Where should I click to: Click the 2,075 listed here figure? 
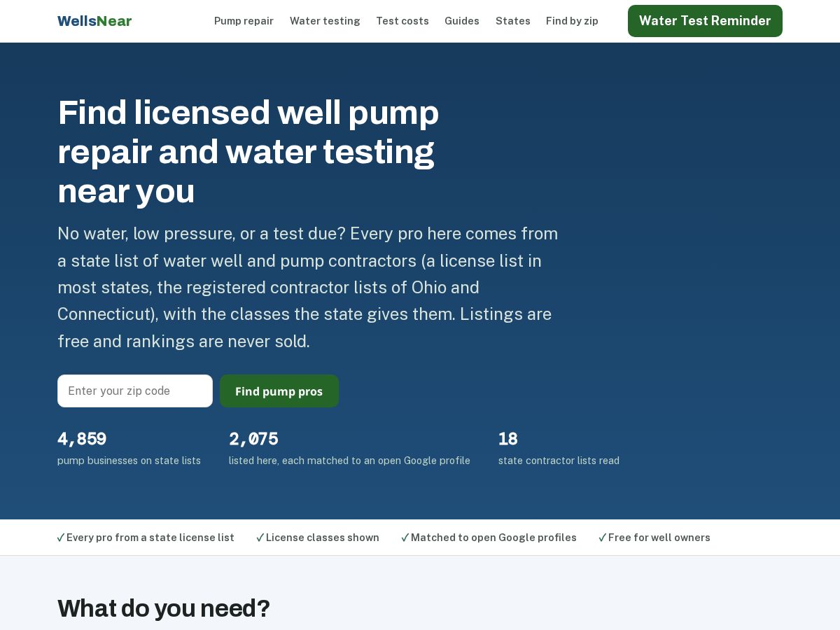(x=253, y=439)
